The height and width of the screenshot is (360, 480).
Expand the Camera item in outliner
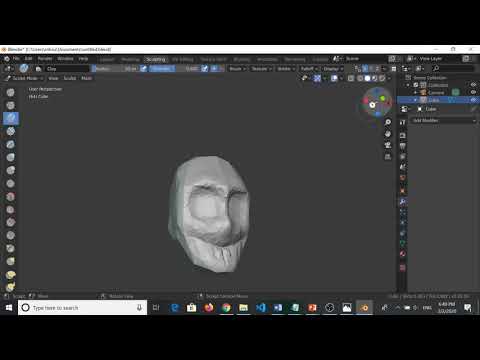point(416,92)
